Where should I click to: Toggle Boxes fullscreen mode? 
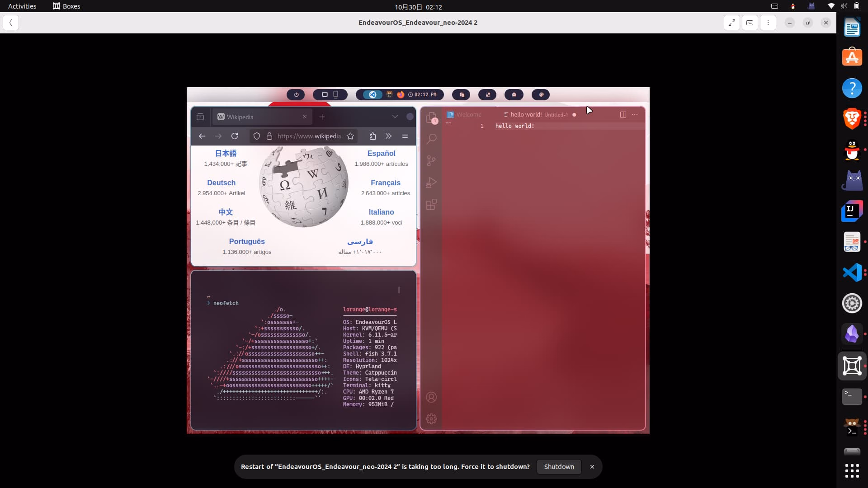coord(731,23)
